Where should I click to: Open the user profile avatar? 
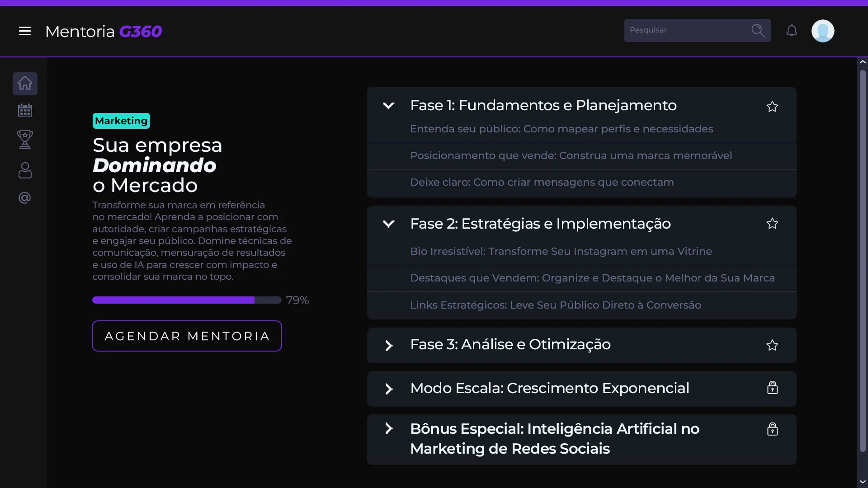pyautogui.click(x=823, y=31)
